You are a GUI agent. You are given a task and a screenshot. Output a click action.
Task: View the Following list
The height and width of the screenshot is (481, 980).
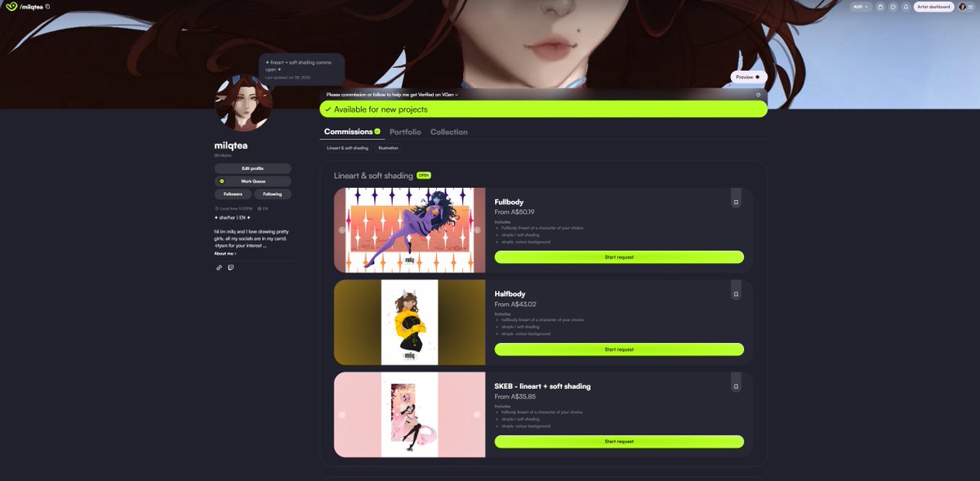pos(272,194)
